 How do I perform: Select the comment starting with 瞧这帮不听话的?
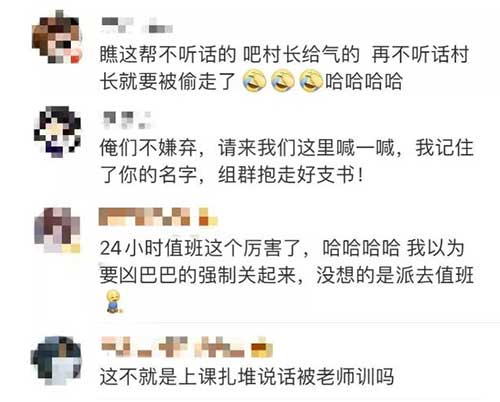[285, 68]
